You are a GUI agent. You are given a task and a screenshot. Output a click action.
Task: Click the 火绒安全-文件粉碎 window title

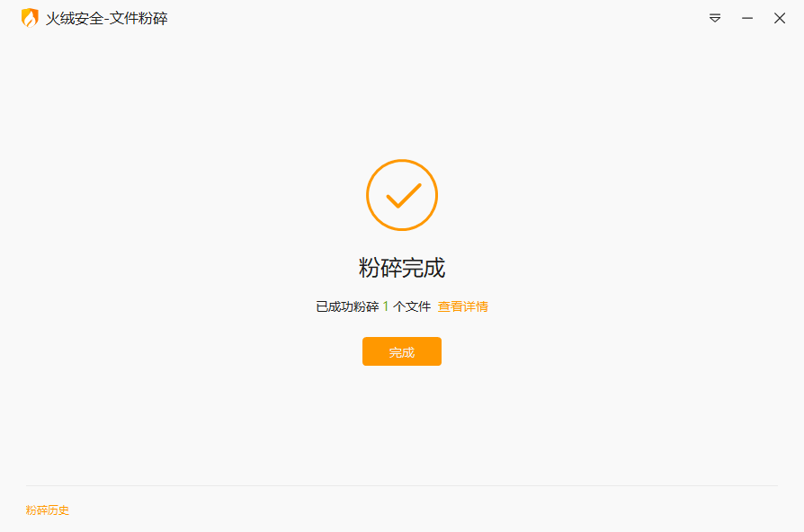coord(107,19)
